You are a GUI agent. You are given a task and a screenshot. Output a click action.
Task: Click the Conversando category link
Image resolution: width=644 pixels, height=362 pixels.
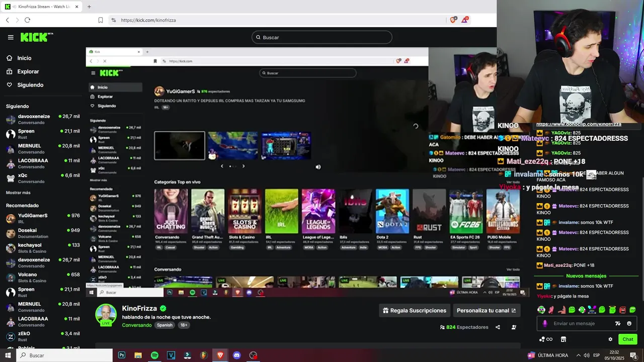coord(137,325)
